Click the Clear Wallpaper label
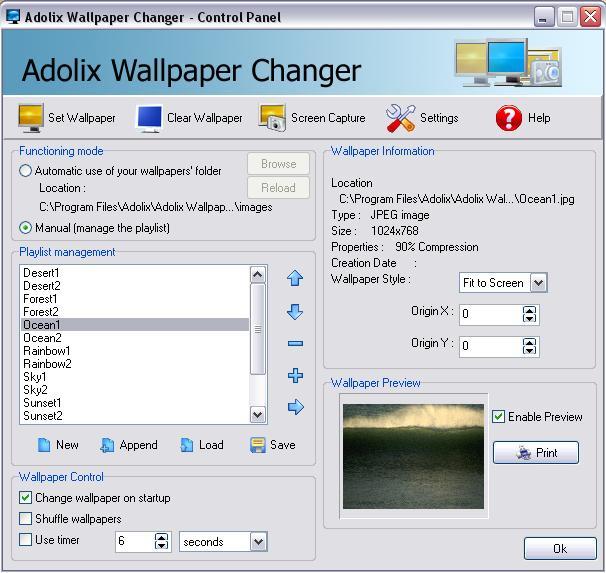This screenshot has width=606, height=573. [204, 118]
